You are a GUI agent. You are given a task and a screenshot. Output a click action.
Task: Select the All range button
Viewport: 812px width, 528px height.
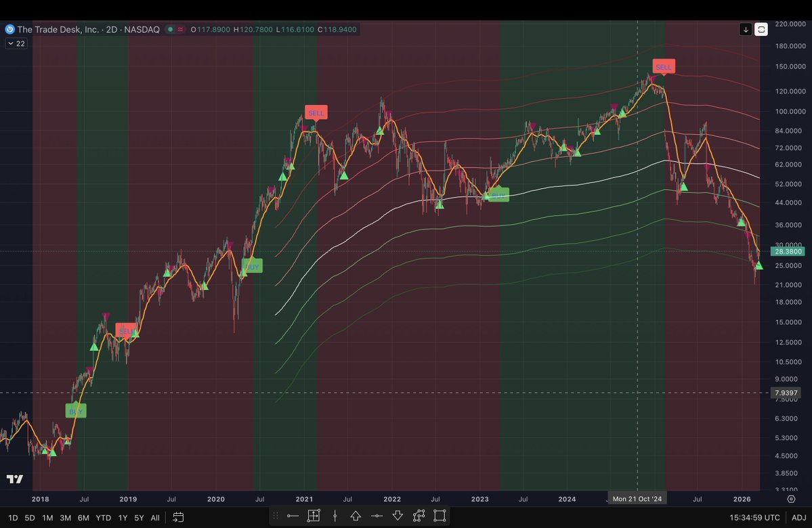155,518
